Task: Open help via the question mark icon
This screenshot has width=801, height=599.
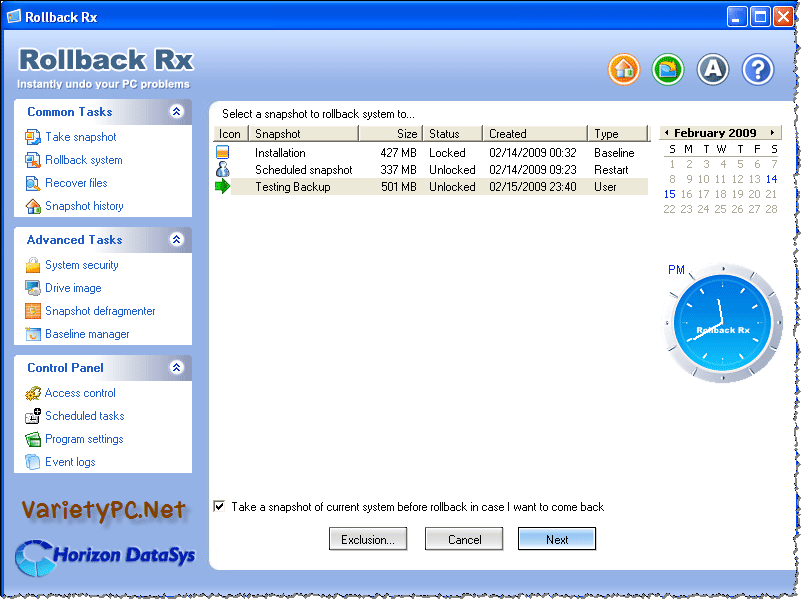Action: tap(758, 69)
